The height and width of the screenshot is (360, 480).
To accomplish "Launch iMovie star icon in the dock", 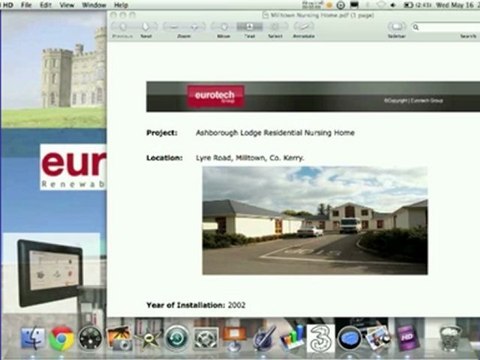I will [148, 339].
